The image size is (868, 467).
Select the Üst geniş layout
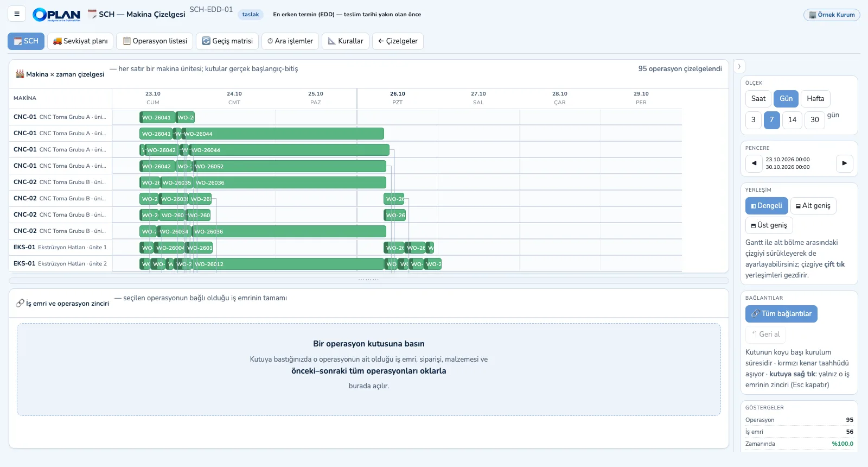pyautogui.click(x=769, y=225)
